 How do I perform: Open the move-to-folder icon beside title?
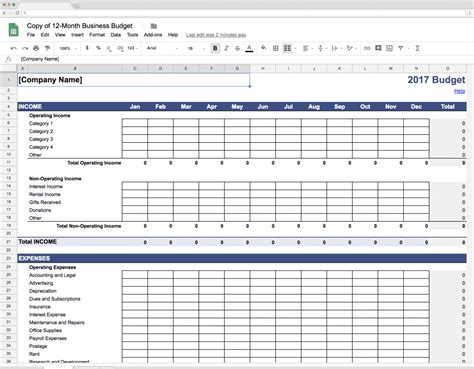[x=154, y=26]
